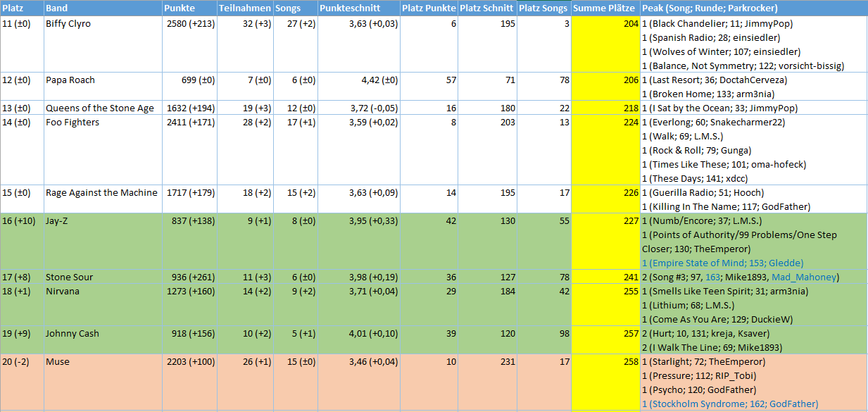Click the Punkteschnitt header cell
This screenshot has height=412, width=868.
[358, 8]
